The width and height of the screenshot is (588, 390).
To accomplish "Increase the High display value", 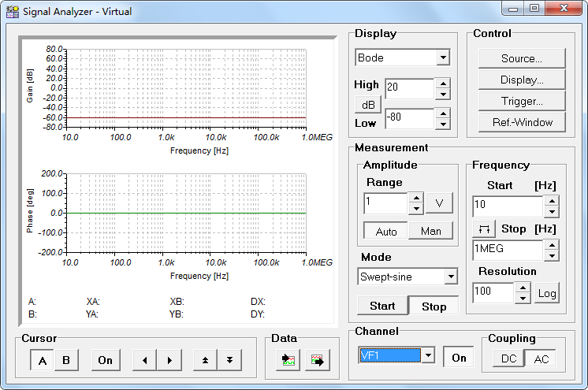I will 443,84.
